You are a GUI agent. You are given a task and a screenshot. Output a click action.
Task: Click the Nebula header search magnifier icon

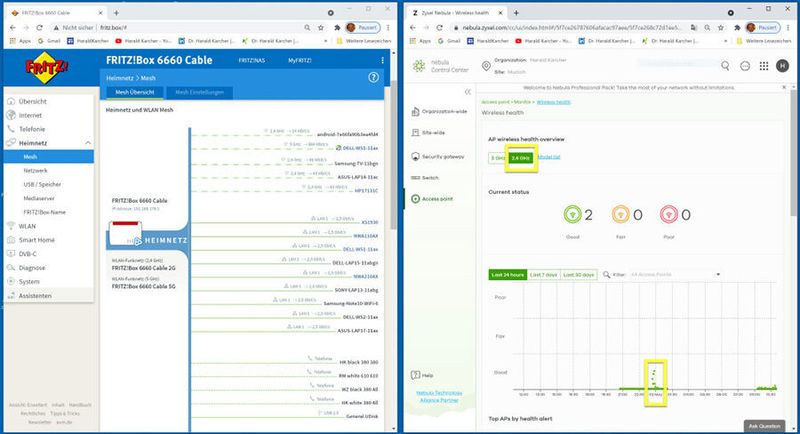tap(725, 65)
